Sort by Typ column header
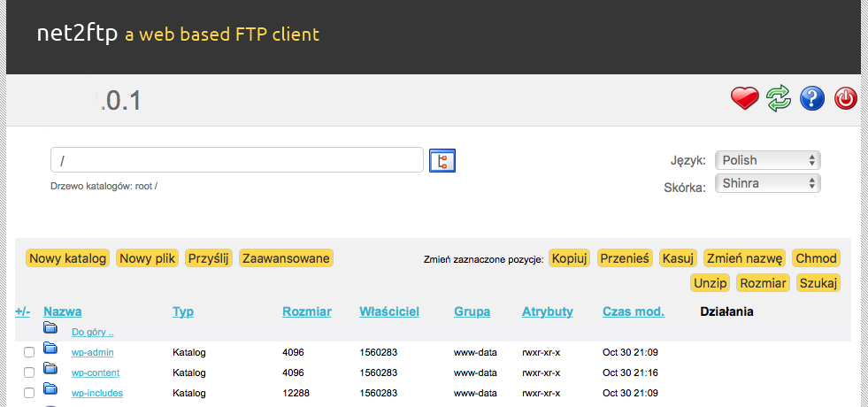The height and width of the screenshot is (407, 868). coord(183,311)
